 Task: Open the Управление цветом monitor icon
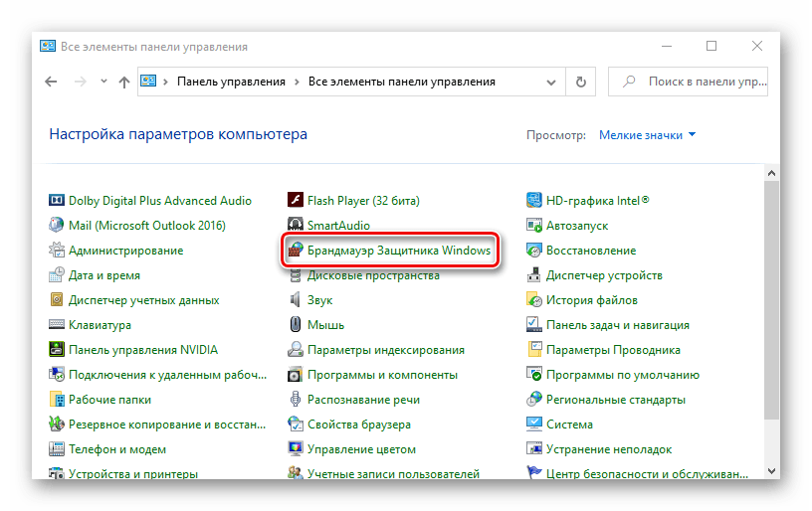point(296,448)
